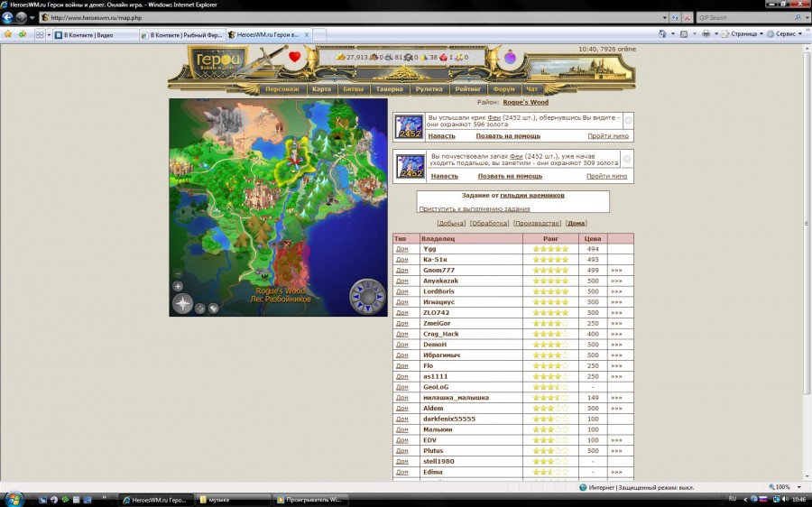The image size is (812, 507).
Task: Click the address bar URL field
Action: click(355, 18)
